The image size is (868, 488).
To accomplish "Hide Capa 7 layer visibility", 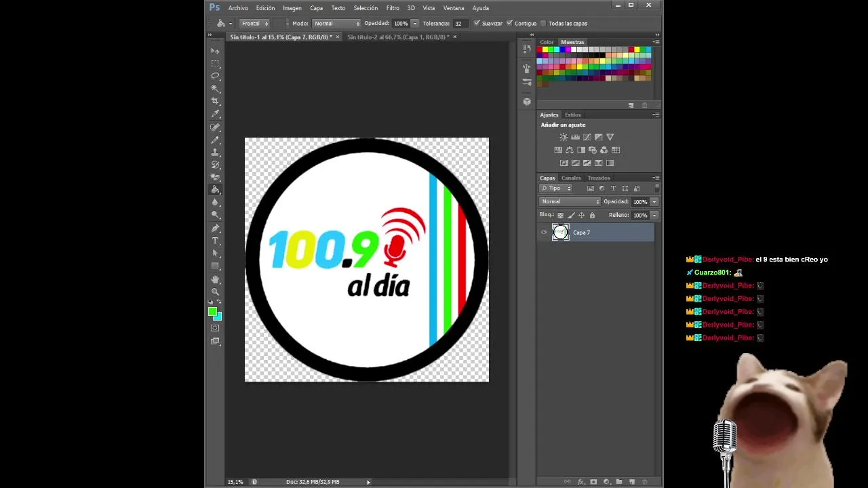I will pos(544,232).
